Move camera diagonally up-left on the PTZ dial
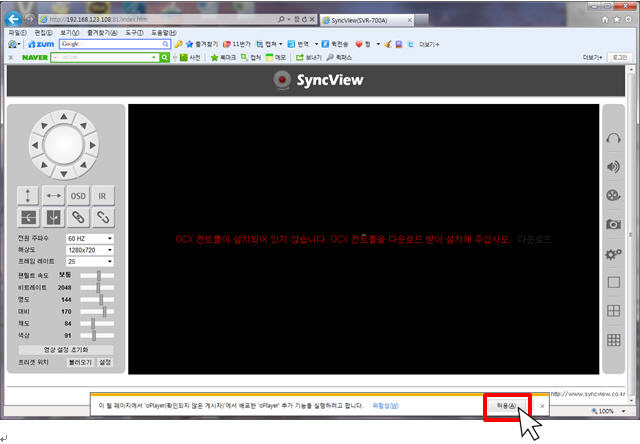Viewport: 640px width, 444px height. click(44, 125)
